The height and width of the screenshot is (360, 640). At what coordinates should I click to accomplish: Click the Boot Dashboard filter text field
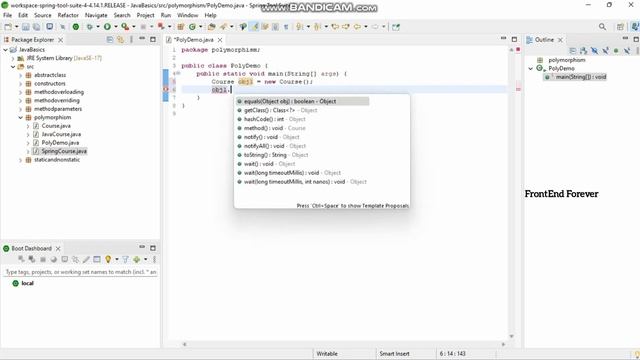pos(80,272)
